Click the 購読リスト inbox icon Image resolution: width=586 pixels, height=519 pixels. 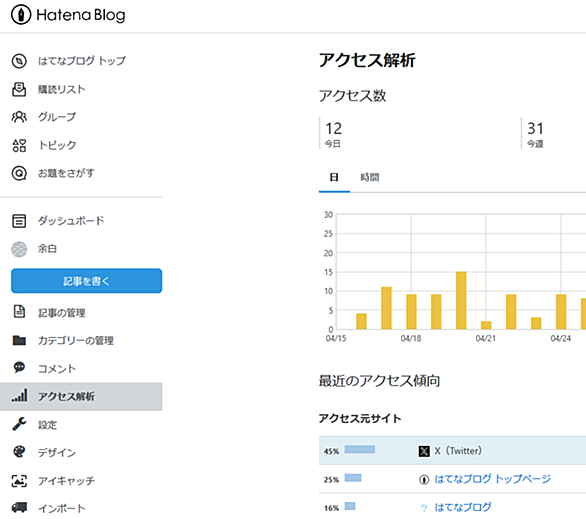click(19, 89)
